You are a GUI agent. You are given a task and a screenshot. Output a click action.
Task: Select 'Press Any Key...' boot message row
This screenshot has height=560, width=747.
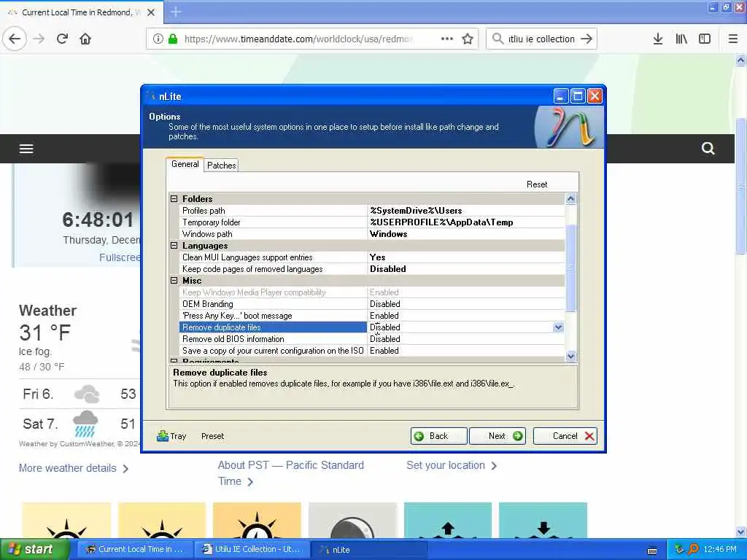(x=371, y=315)
